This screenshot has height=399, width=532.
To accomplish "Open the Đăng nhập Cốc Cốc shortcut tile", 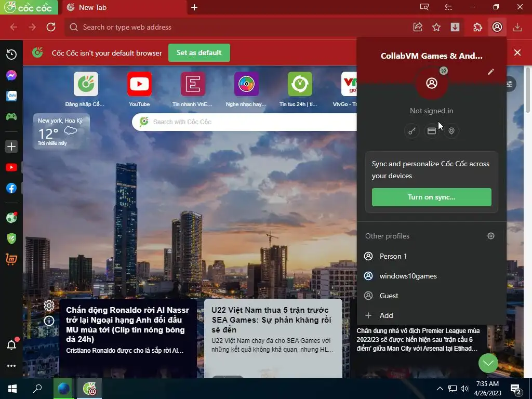I will (86, 89).
